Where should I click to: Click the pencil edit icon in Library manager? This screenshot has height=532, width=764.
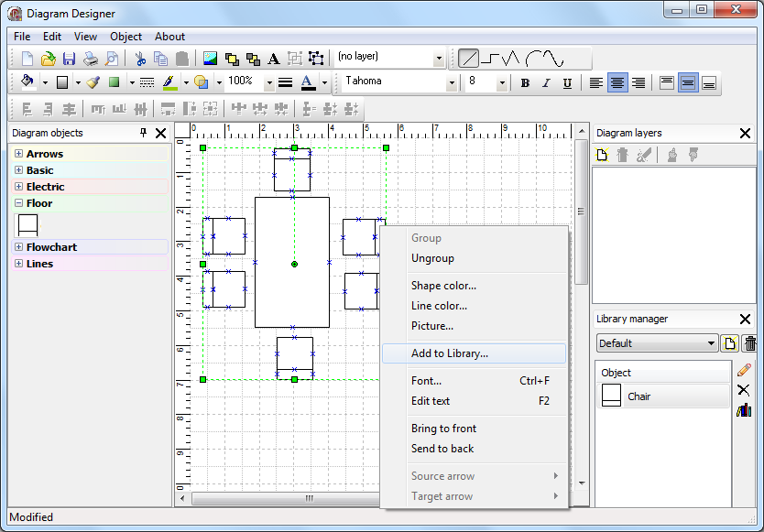pos(744,370)
